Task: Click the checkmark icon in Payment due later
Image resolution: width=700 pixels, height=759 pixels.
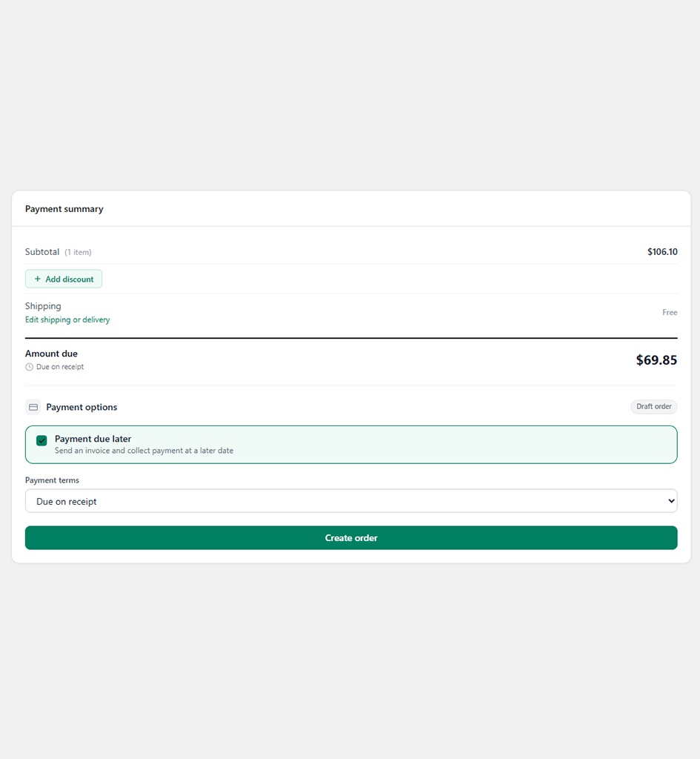Action: 41,440
